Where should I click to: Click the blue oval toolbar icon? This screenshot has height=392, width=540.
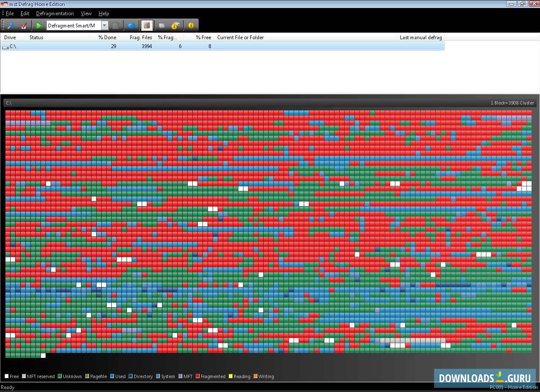tap(131, 26)
